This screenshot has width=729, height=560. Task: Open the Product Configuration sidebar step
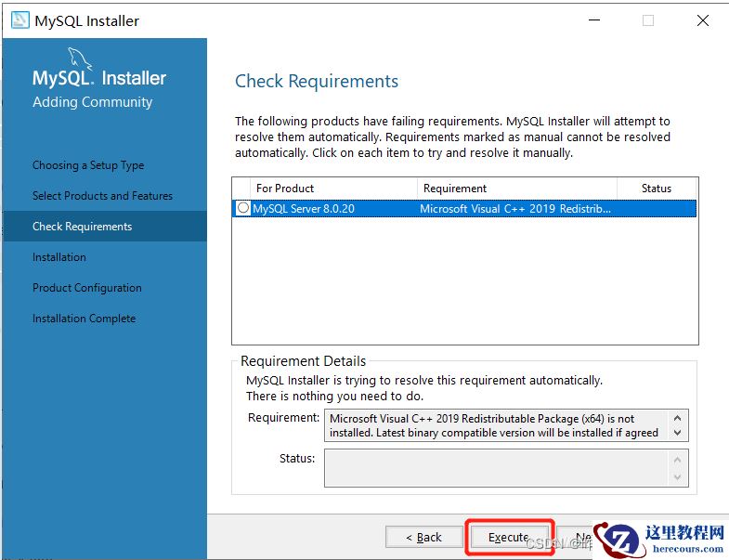[x=87, y=288]
